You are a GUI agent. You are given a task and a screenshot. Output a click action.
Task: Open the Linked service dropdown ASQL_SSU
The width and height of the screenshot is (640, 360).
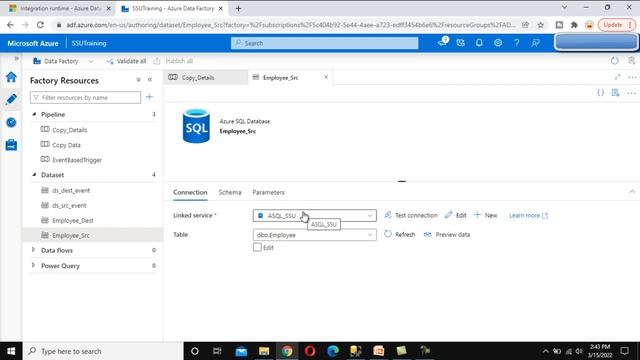point(314,216)
